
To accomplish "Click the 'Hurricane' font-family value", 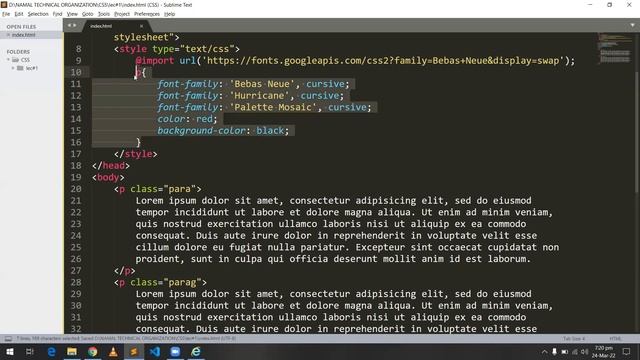I will pyautogui.click(x=259, y=96).
